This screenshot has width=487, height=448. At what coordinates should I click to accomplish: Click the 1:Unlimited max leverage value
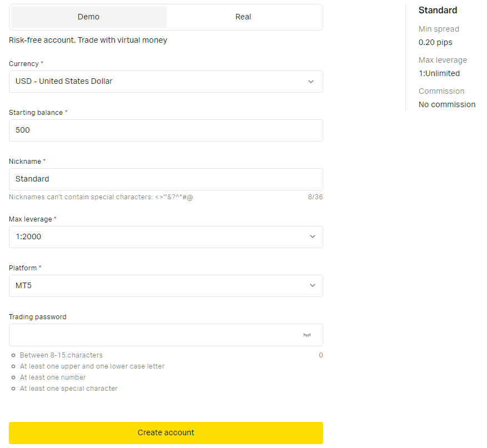click(x=439, y=73)
